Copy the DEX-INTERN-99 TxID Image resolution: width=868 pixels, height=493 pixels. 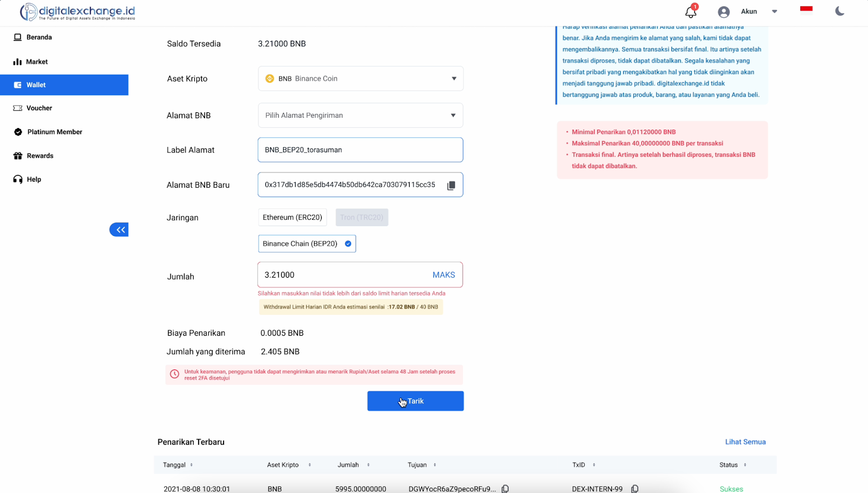click(635, 489)
